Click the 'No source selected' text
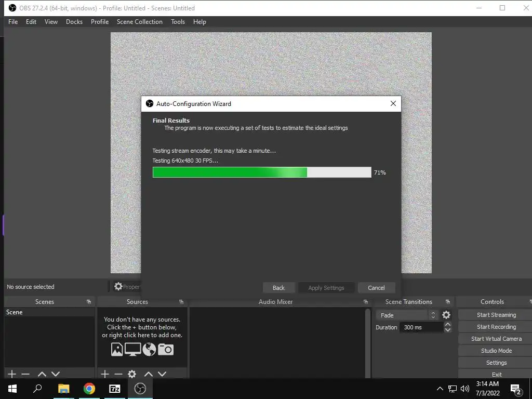 pyautogui.click(x=31, y=287)
